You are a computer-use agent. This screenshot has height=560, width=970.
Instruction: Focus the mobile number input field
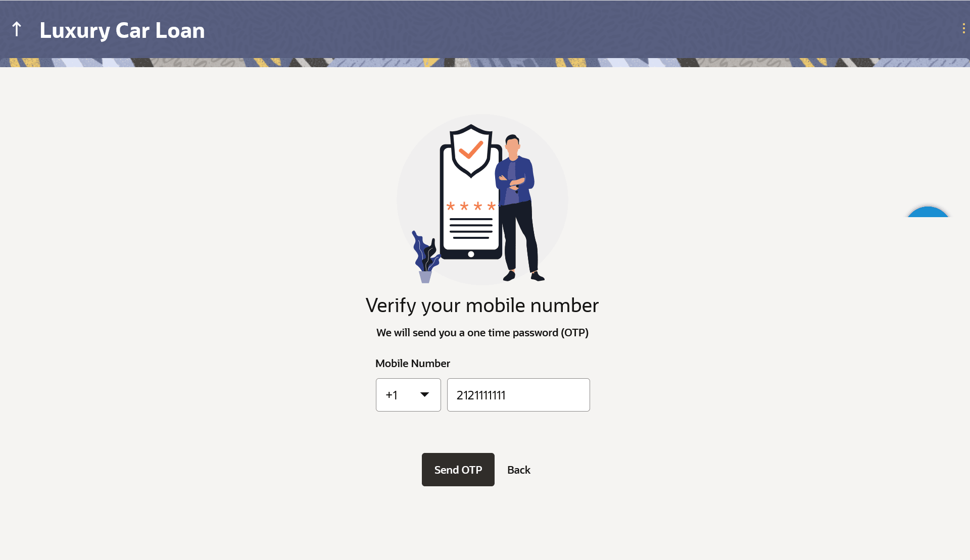click(518, 395)
